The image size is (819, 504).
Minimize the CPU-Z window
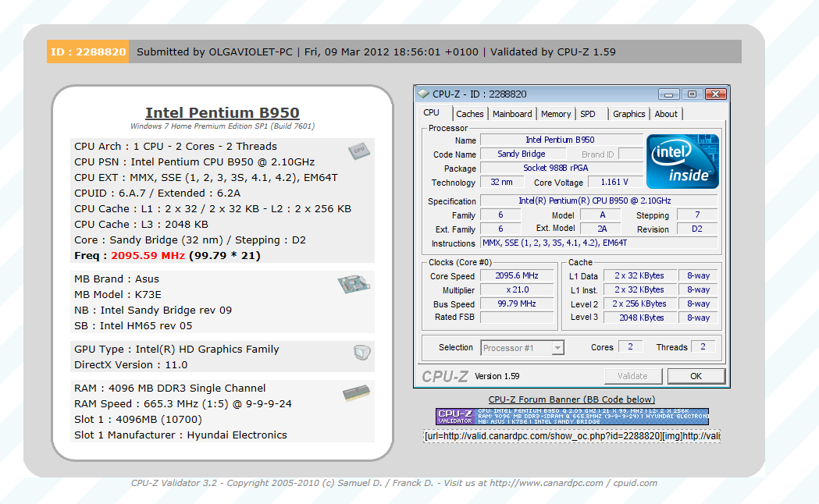(668, 94)
